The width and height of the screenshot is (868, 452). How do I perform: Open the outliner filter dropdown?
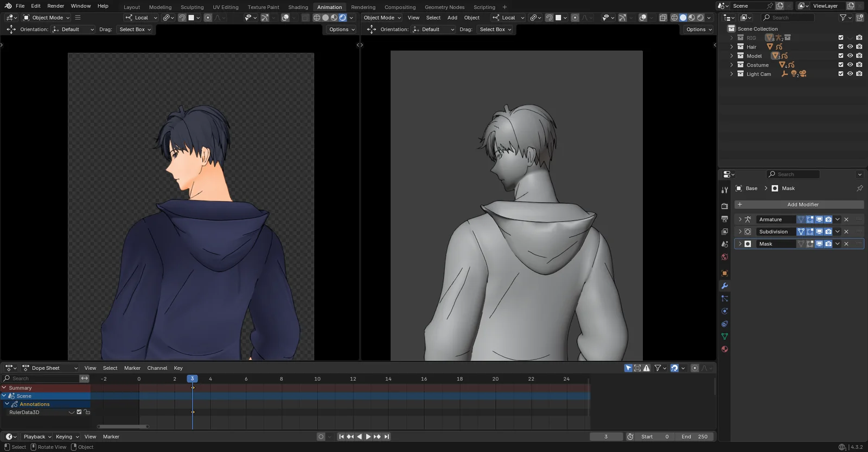845,17
